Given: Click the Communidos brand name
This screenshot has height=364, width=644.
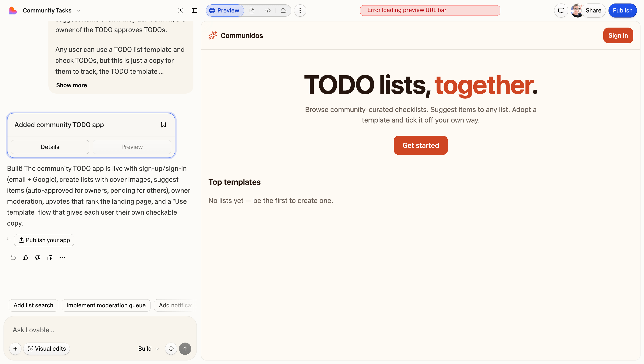Looking at the screenshot, I should click(242, 35).
